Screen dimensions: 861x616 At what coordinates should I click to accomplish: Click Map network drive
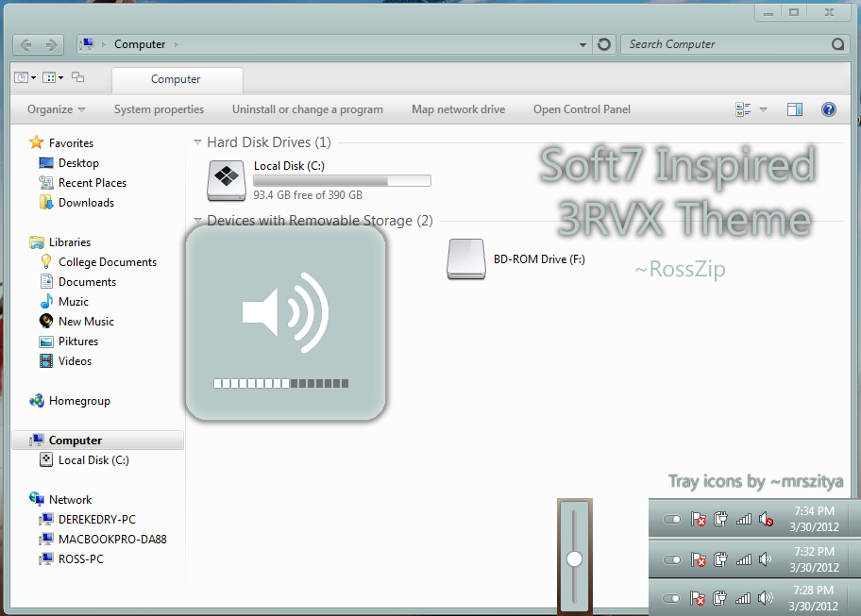[x=458, y=108]
